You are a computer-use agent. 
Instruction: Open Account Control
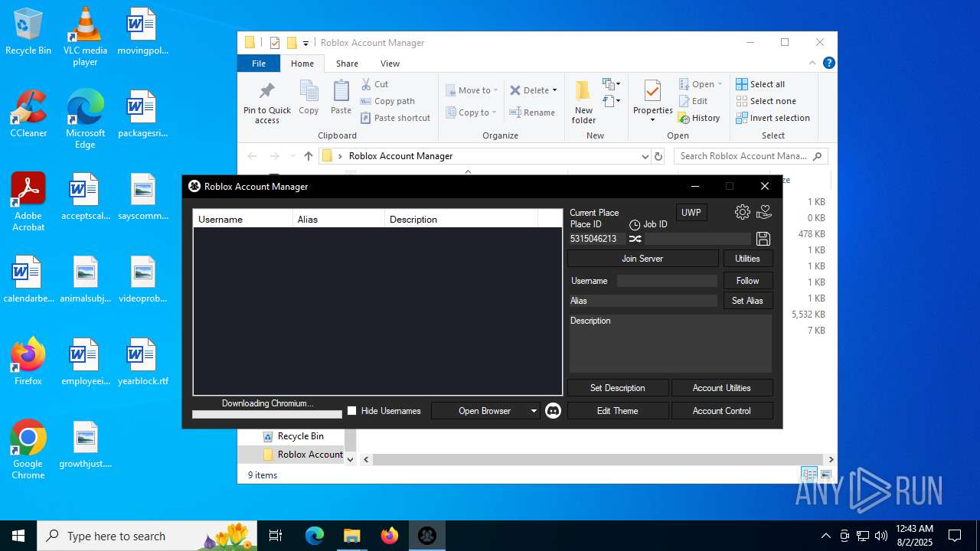[x=722, y=411]
